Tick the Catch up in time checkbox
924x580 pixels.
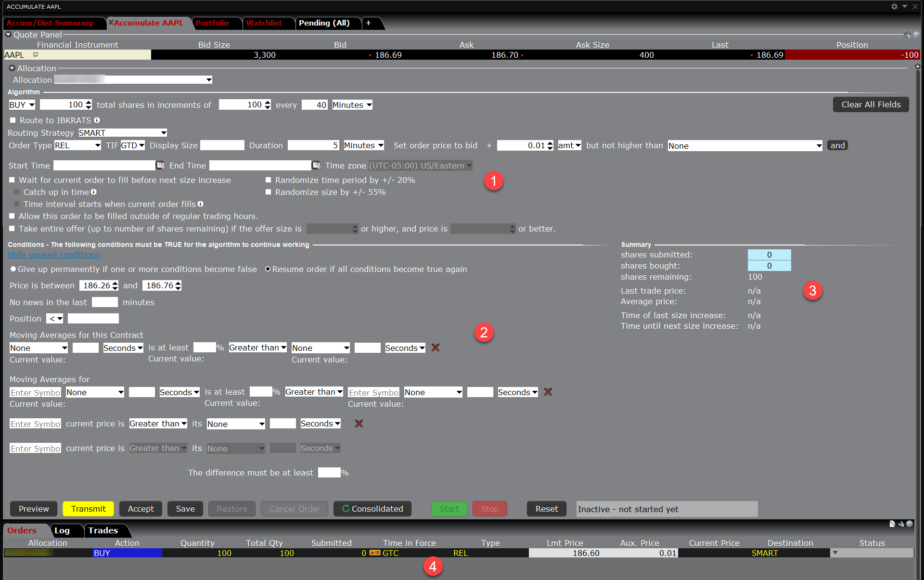coord(17,192)
